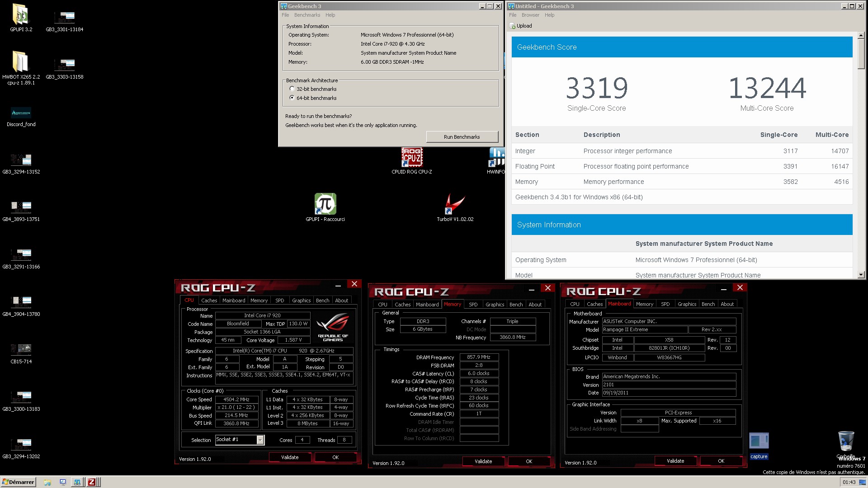868x488 pixels.
Task: Open Help menu in Untitled Geekbench window
Action: click(x=549, y=15)
